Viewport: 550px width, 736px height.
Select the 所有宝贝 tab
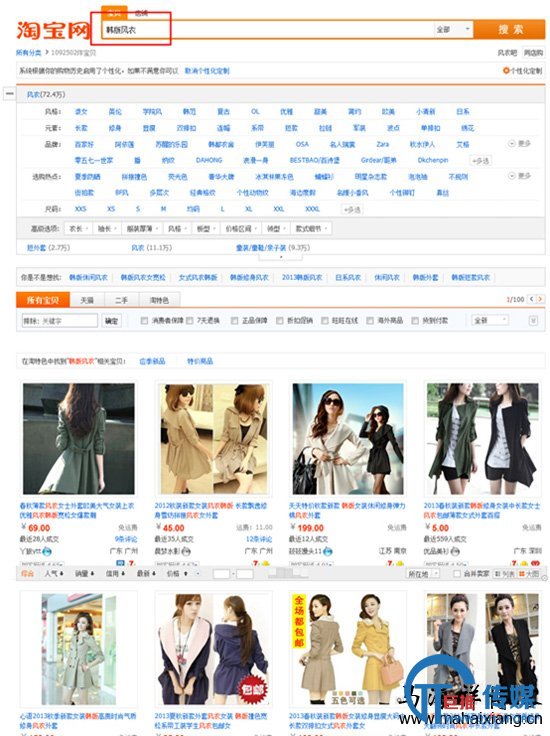[x=43, y=300]
